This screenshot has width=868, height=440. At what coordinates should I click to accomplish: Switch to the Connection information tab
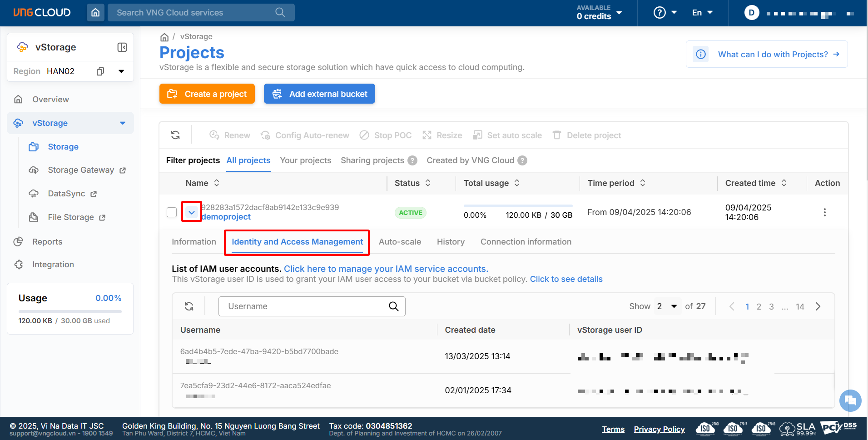click(x=526, y=242)
